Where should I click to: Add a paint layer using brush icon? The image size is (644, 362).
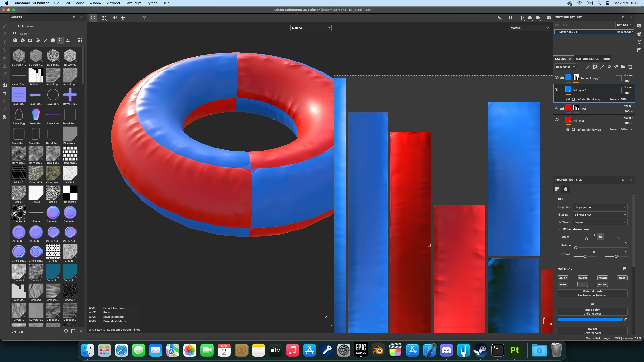pos(602,67)
